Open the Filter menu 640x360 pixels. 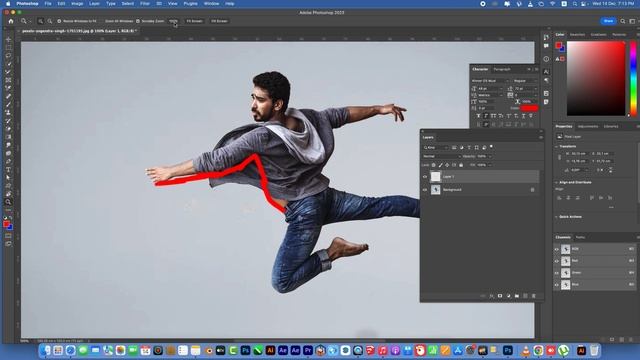pyautogui.click(x=145, y=4)
